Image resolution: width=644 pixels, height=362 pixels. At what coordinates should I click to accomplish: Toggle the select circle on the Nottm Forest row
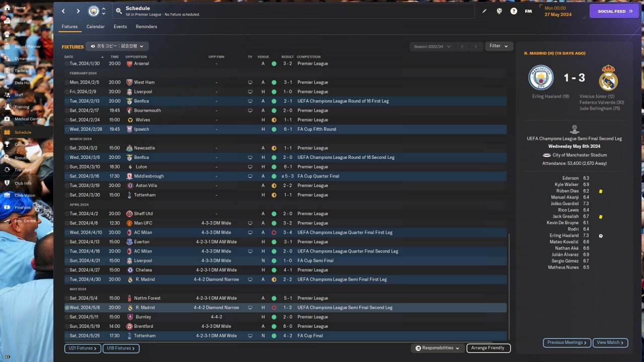pos(67,298)
